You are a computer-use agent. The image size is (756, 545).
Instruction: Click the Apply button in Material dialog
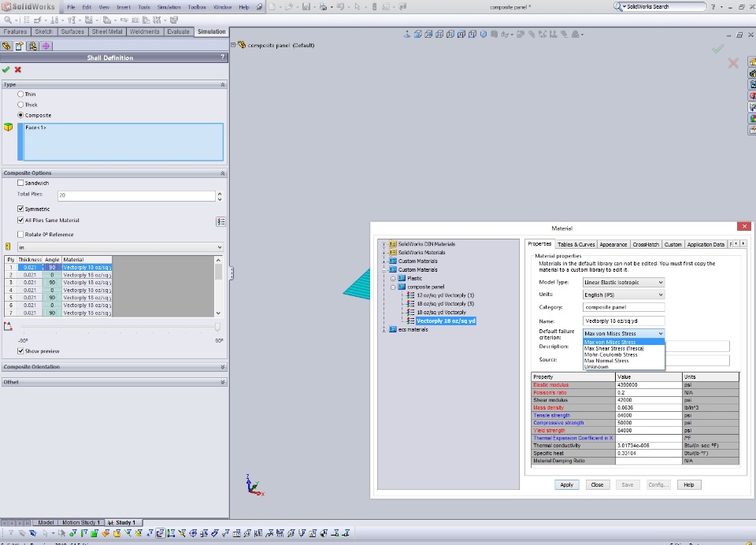566,484
